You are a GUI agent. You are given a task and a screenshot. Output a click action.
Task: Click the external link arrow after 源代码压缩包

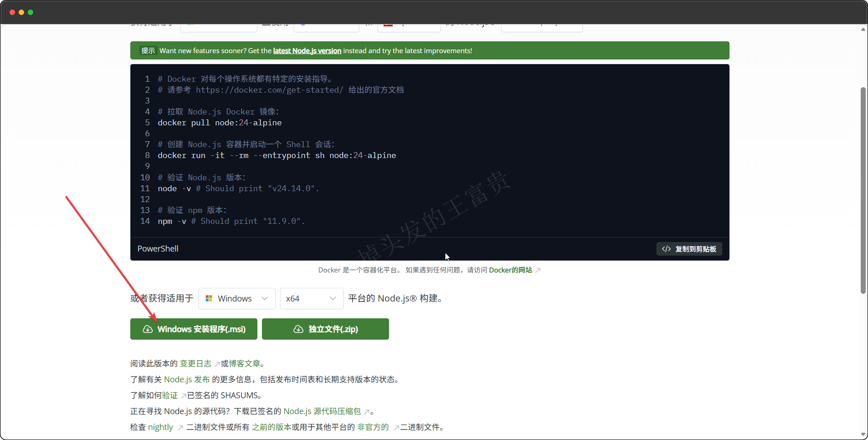click(367, 412)
